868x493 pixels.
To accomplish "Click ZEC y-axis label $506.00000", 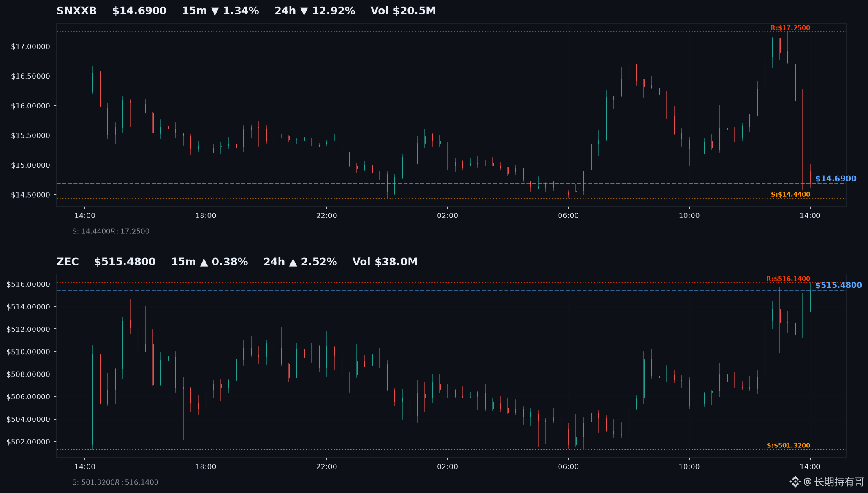I will pyautogui.click(x=28, y=397).
